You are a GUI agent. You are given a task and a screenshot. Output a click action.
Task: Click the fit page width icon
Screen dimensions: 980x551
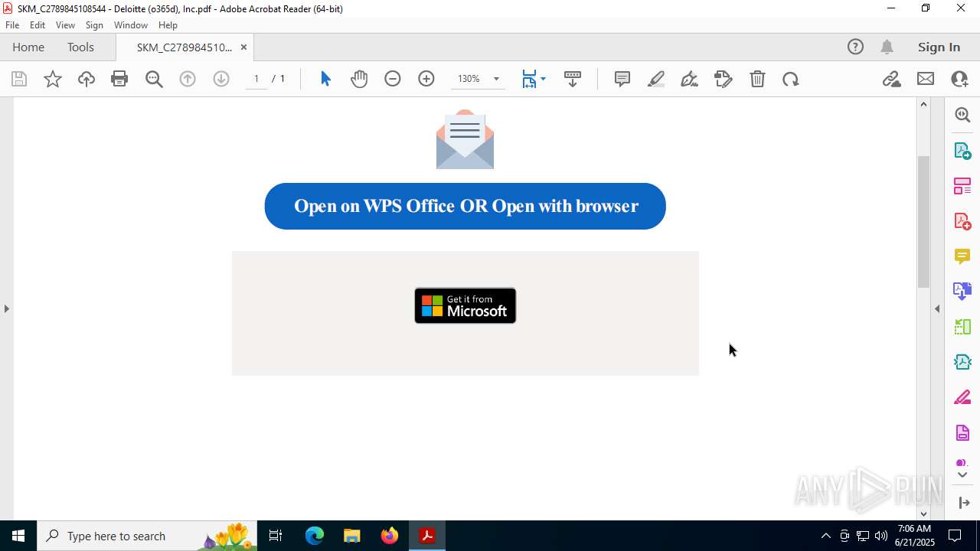[x=529, y=79]
